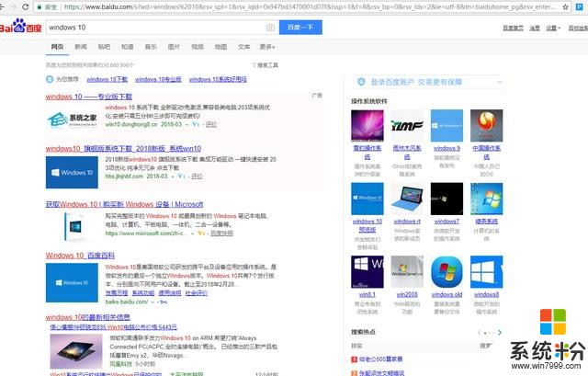The image size is (588, 376).
Task: Click the 百度一下 search button
Action: coord(300,28)
